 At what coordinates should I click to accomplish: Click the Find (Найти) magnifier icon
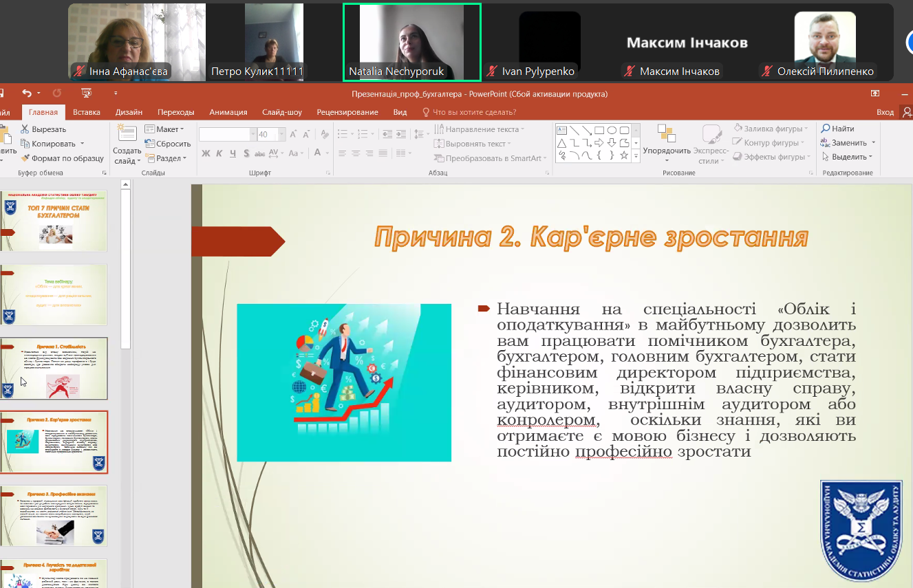(825, 129)
